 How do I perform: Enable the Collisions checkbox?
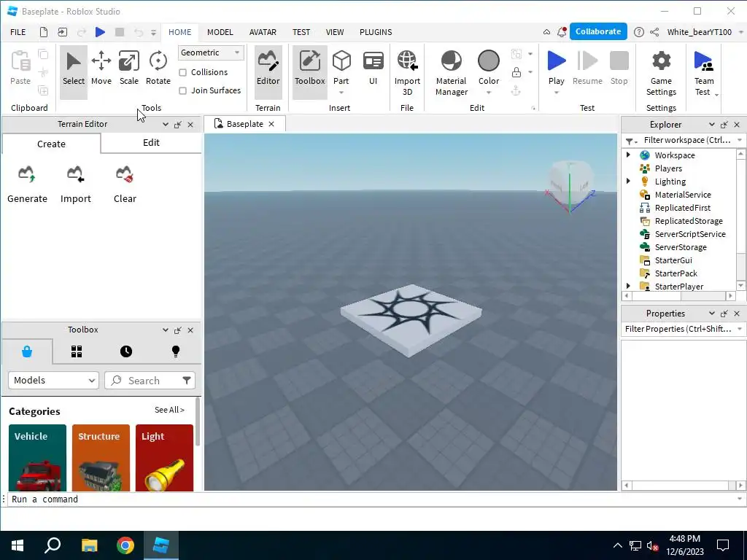coord(182,72)
